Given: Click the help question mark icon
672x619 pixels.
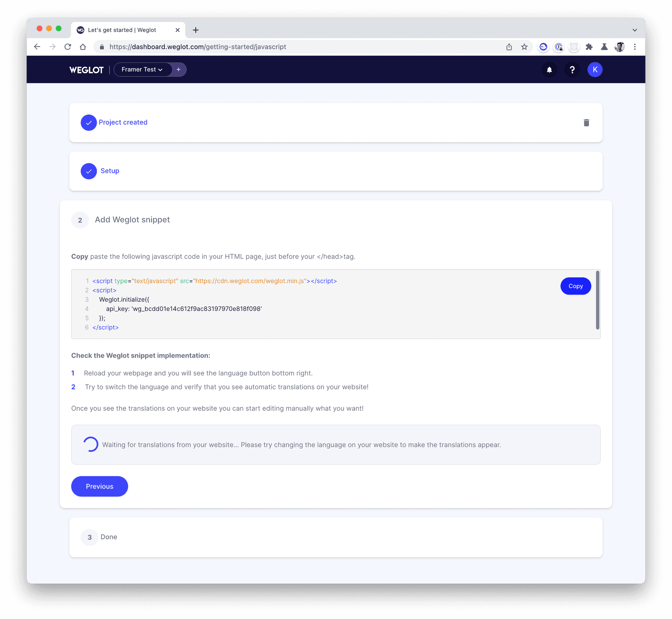Looking at the screenshot, I should point(572,70).
